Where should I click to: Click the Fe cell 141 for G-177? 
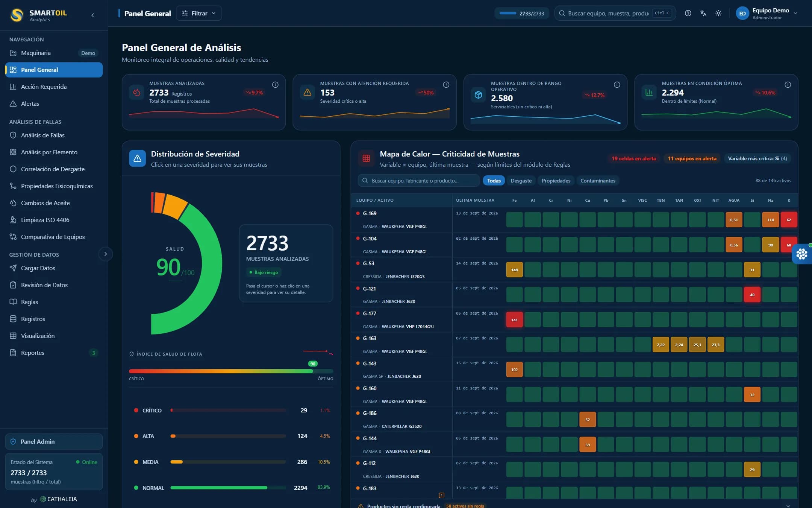point(514,320)
